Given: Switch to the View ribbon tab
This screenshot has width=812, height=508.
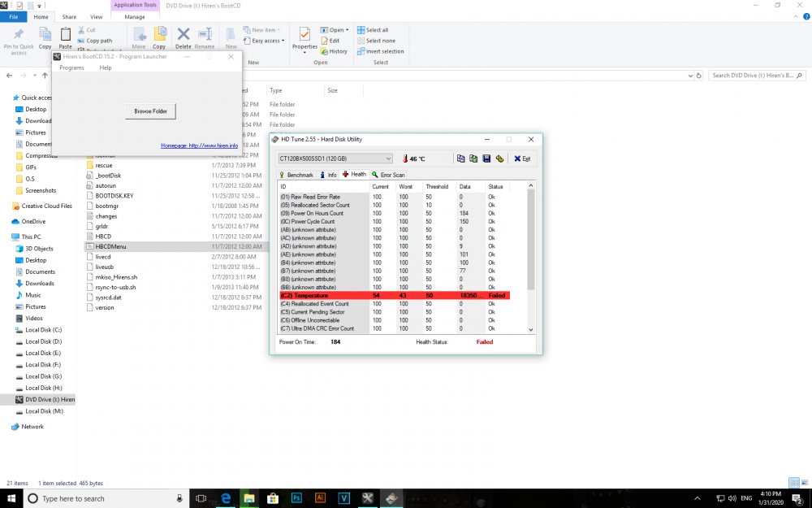Looking at the screenshot, I should click(x=97, y=17).
